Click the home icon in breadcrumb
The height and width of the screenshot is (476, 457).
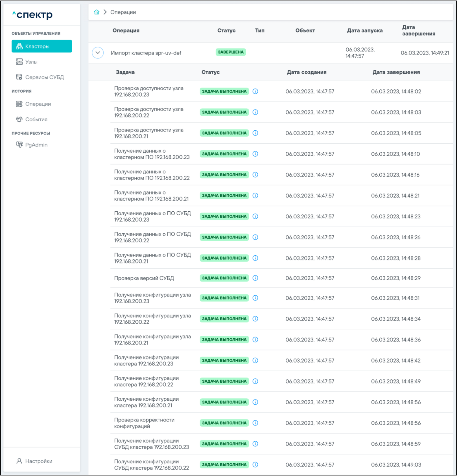[96, 12]
